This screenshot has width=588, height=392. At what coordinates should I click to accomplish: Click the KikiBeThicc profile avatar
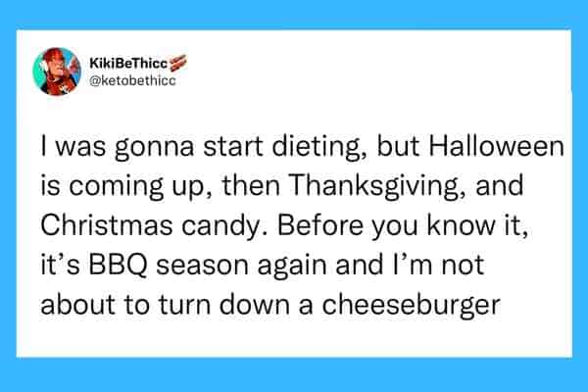[x=57, y=72]
